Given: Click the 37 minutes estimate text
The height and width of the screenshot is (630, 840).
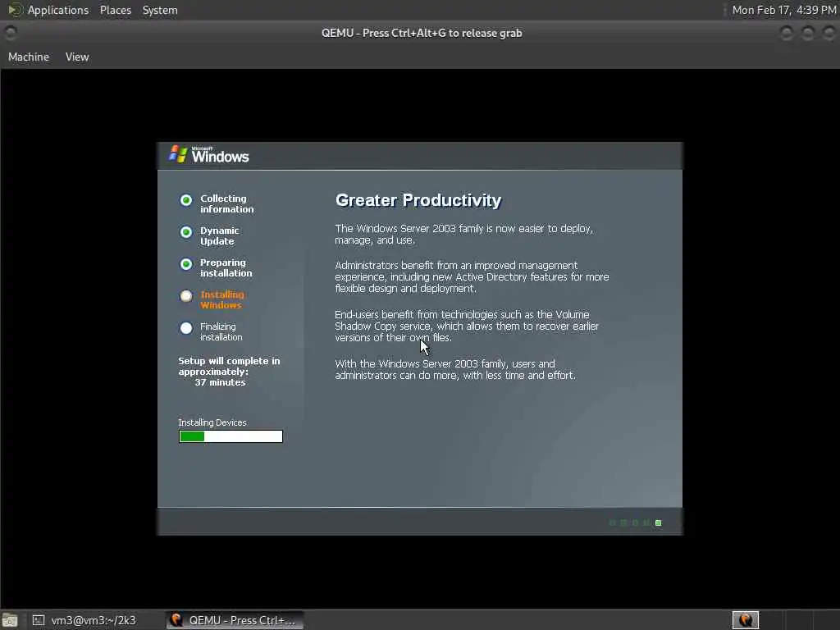Looking at the screenshot, I should coord(220,382).
